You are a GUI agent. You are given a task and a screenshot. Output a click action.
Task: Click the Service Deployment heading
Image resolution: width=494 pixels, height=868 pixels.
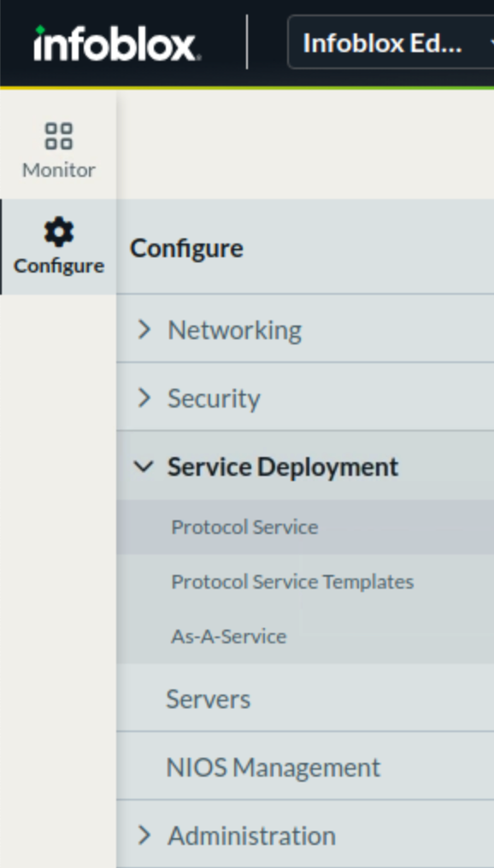[x=283, y=467]
